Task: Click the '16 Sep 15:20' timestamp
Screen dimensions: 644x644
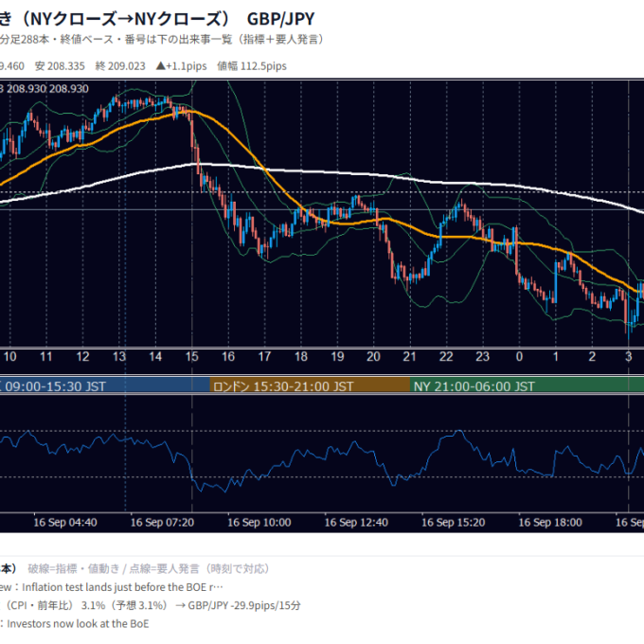Action: tap(453, 523)
